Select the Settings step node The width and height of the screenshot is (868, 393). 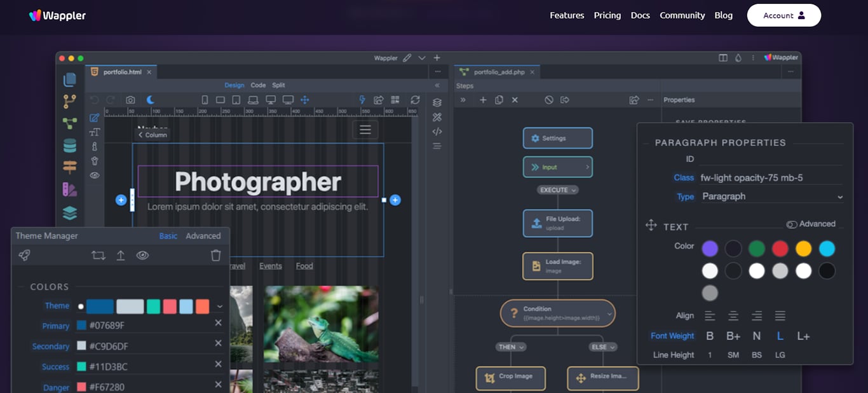(x=558, y=138)
